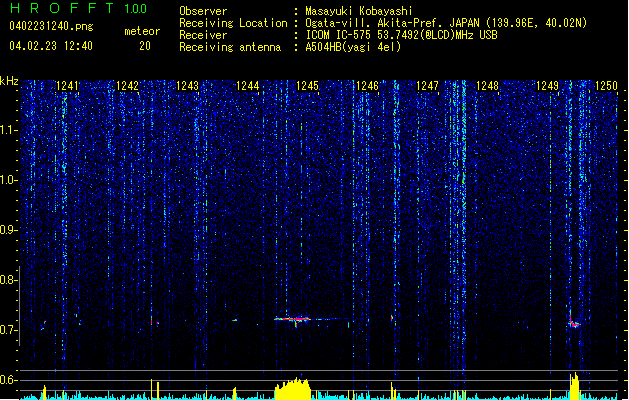Select antenna text A504HB(yagi 4el)
Image resolution: width=629 pixels, height=400 pixels.
tap(353, 47)
